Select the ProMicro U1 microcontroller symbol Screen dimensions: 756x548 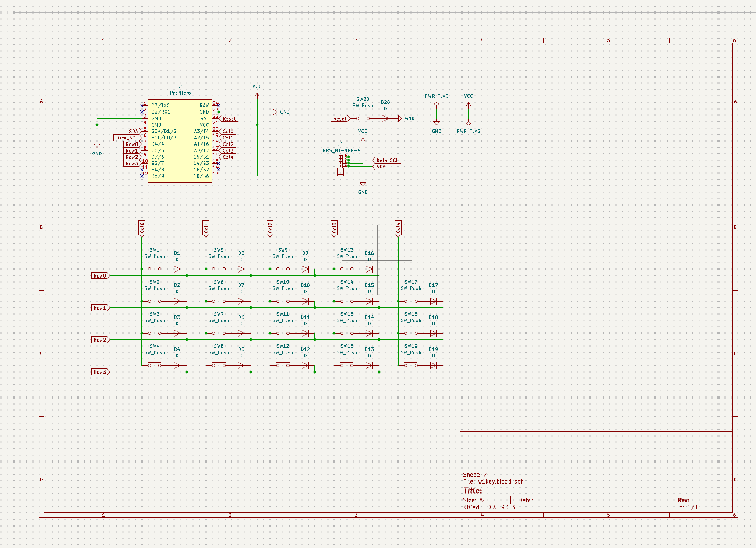(x=180, y=140)
